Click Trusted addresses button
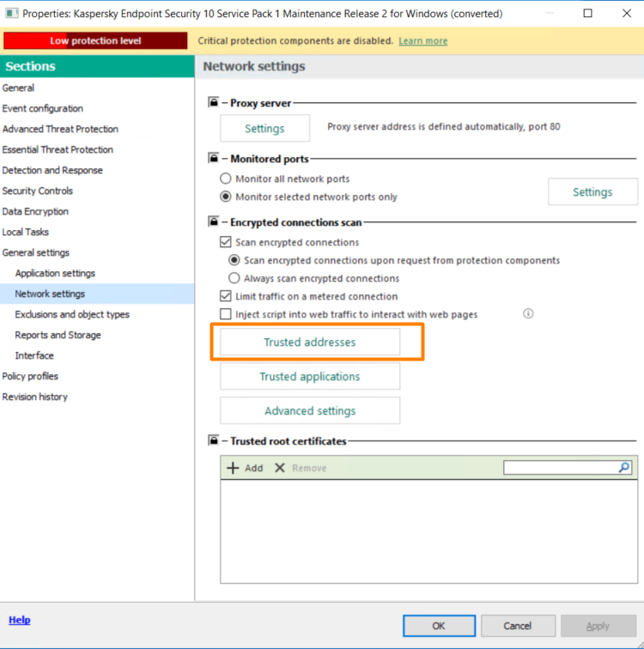This screenshot has height=649, width=644. click(x=310, y=342)
